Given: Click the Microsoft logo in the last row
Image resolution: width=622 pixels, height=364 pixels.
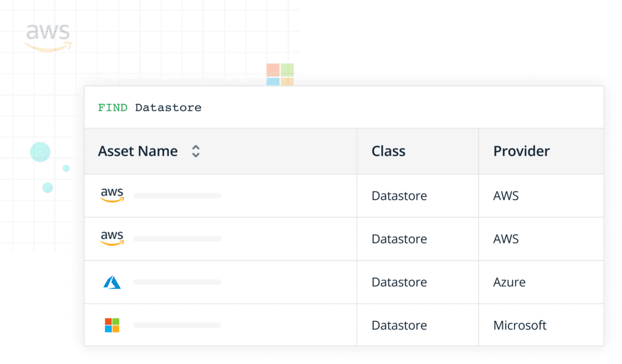Looking at the screenshot, I should pos(112,325).
